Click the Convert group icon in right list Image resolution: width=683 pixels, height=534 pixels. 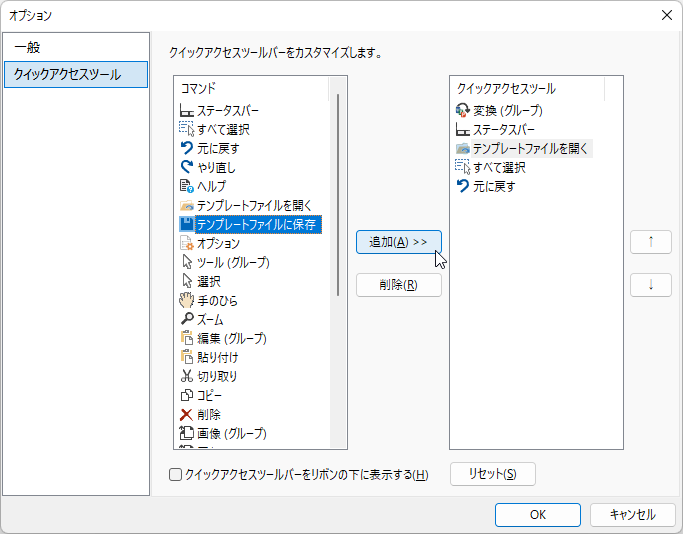pos(463,111)
